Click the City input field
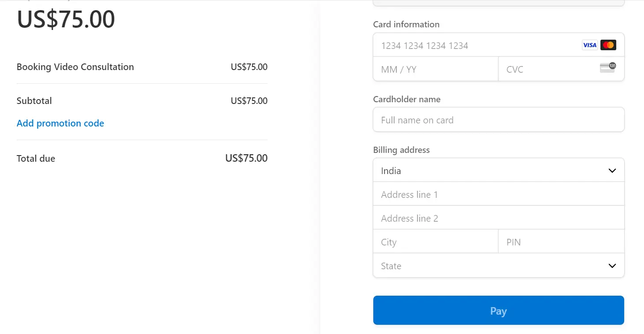The width and height of the screenshot is (644, 334). (435, 242)
